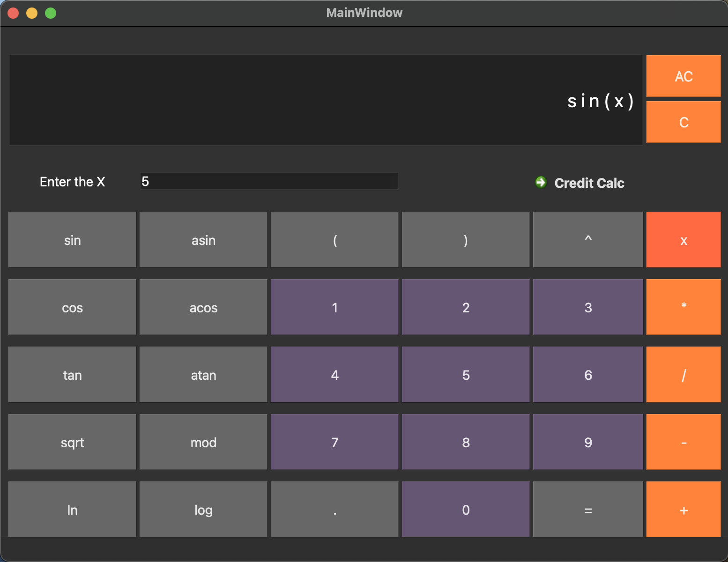Click the orange x variable button
Screen dimensions: 728x562
(x=683, y=239)
